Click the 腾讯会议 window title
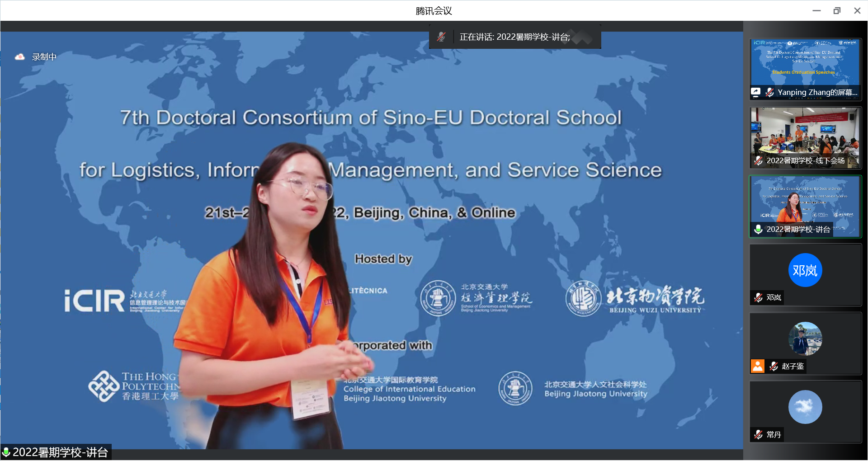Image resolution: width=868 pixels, height=461 pixels. tap(434, 11)
